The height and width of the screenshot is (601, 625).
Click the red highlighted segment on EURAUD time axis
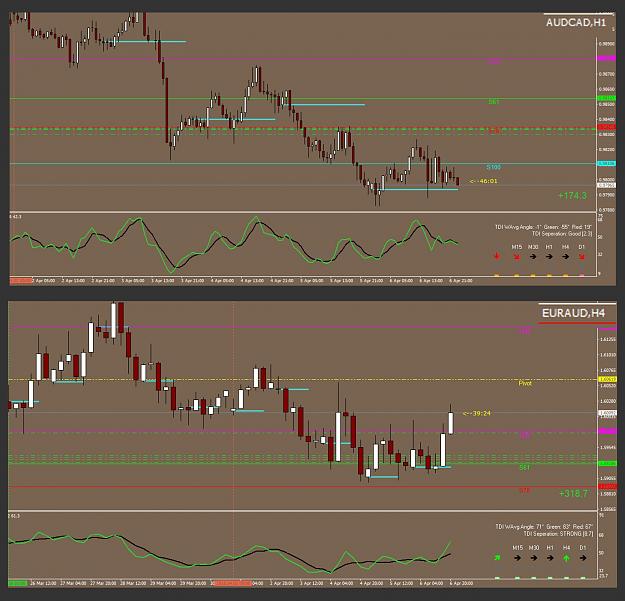[232, 583]
